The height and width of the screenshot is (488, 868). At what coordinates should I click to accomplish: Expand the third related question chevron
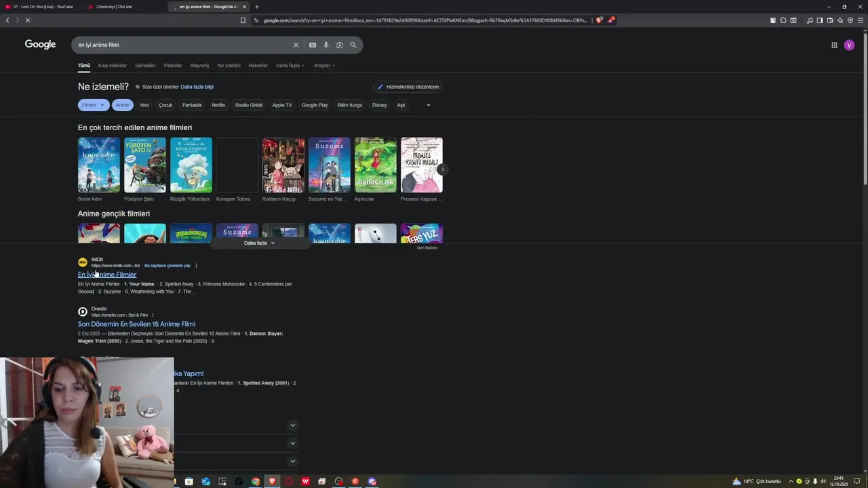(293, 462)
